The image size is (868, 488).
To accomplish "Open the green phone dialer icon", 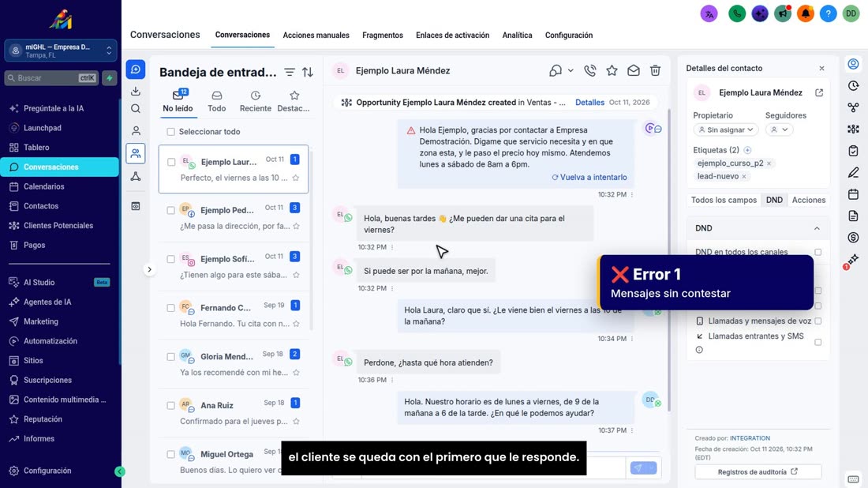I will [x=737, y=14].
